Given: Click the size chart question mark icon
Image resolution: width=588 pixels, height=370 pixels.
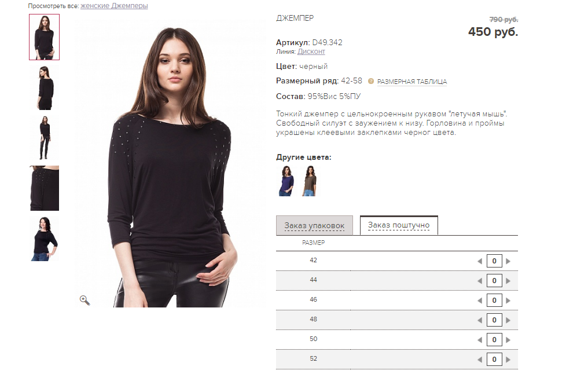Looking at the screenshot, I should click(371, 81).
